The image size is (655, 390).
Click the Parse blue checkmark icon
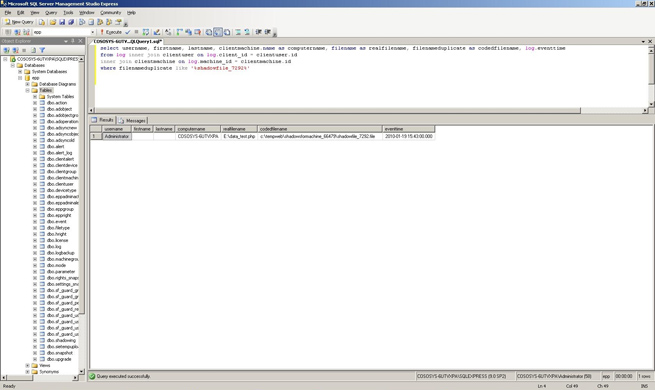click(x=128, y=32)
